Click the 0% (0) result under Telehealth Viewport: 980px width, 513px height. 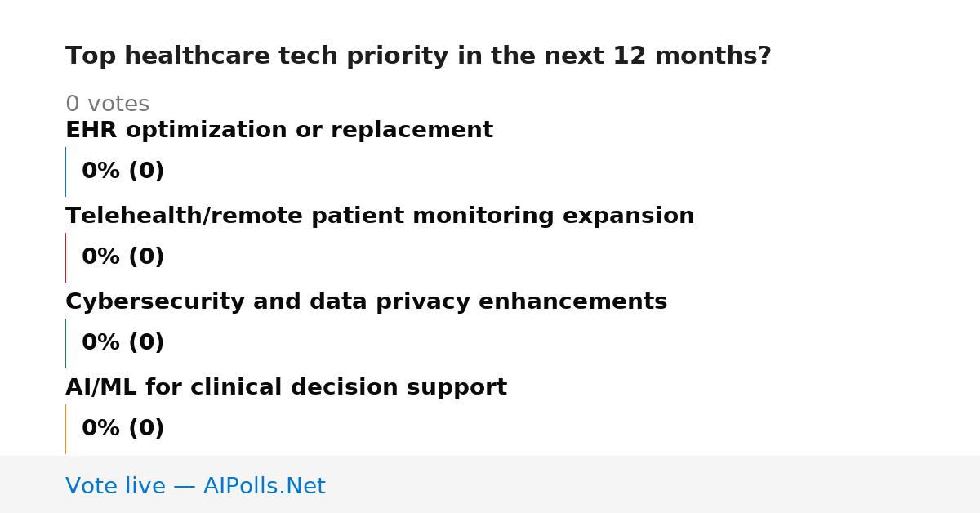pos(123,257)
